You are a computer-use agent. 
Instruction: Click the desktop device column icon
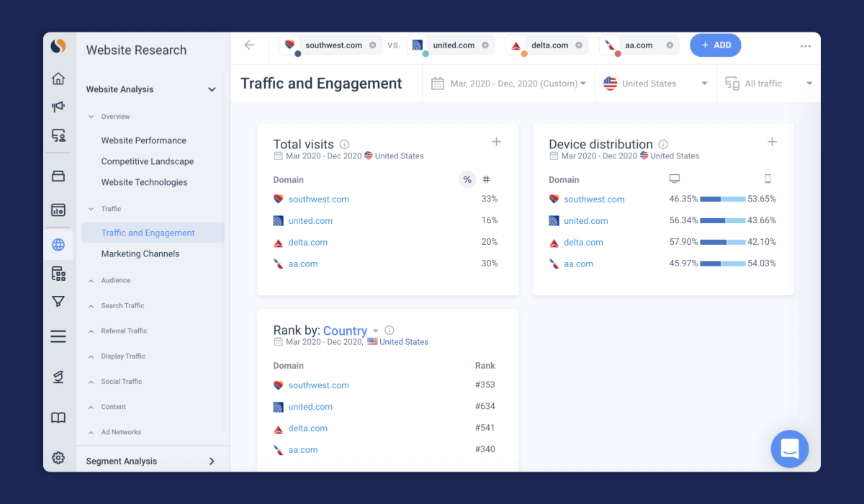tap(675, 179)
